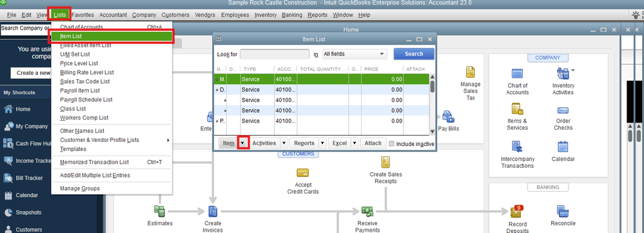Image resolution: width=644 pixels, height=233 pixels.
Task: Toggle Include inactive checkbox
Action: tap(391, 144)
